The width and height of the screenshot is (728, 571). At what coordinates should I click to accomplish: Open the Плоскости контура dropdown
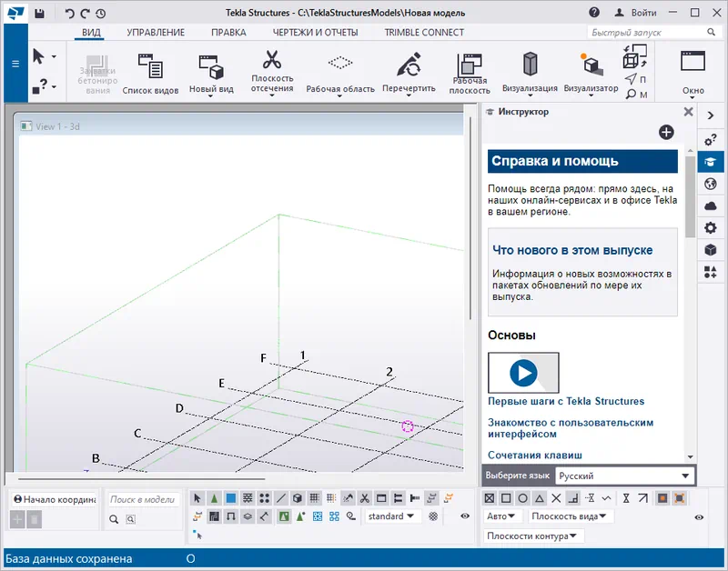pos(532,536)
